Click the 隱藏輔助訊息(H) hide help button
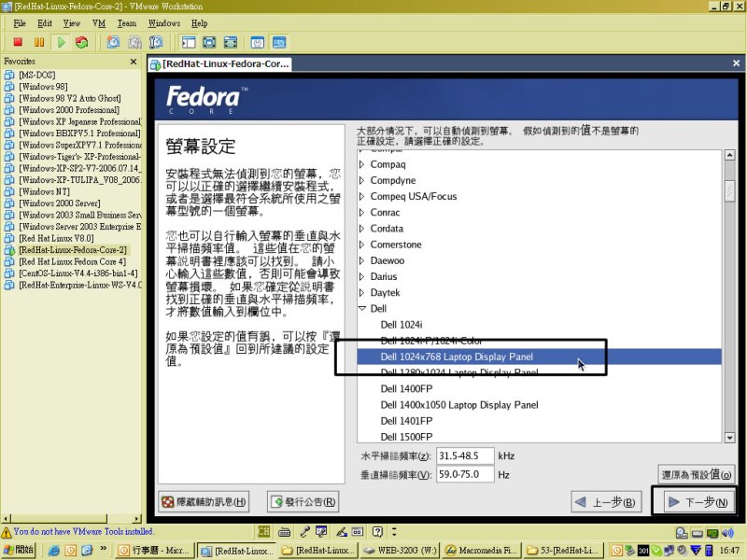The width and height of the screenshot is (747, 560). click(x=204, y=502)
